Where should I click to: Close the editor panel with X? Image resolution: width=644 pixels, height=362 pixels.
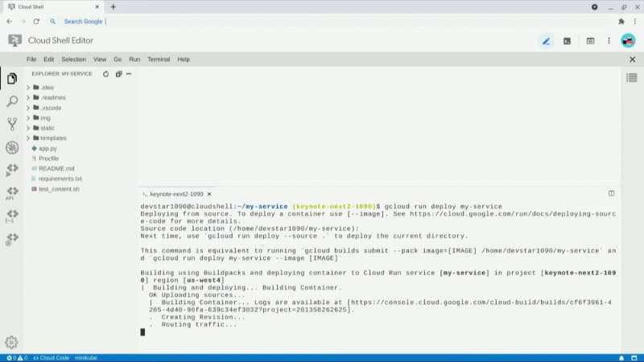tap(633, 60)
